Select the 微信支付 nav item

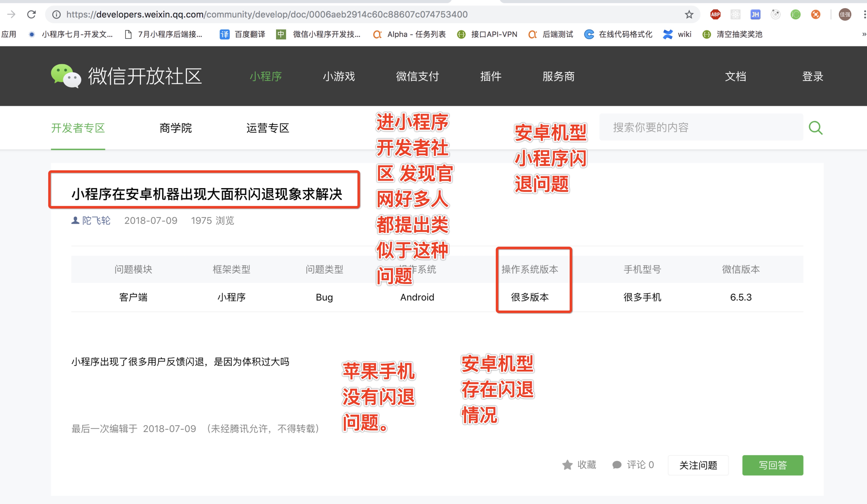(417, 76)
